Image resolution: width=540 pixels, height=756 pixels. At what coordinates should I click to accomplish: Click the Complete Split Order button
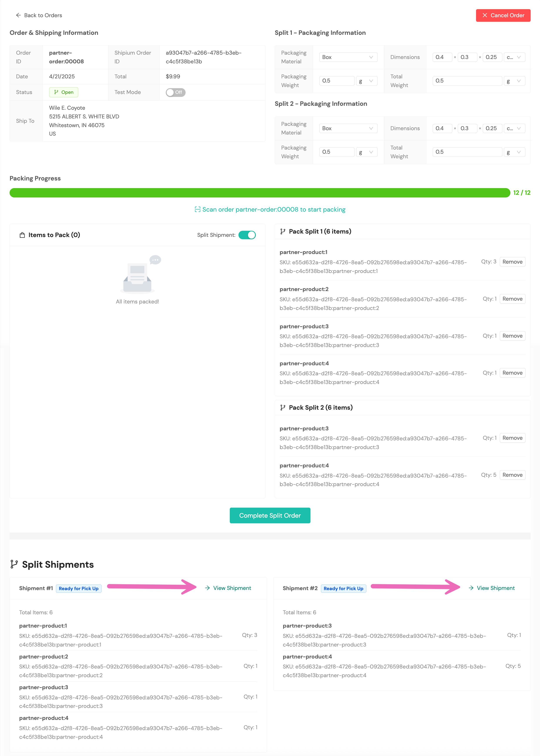pyautogui.click(x=270, y=515)
